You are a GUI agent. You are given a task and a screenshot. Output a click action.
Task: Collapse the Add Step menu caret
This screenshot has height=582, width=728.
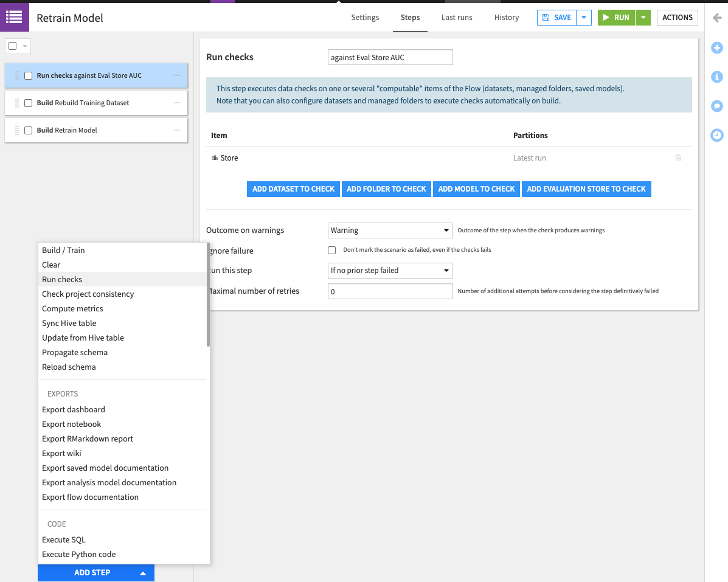(x=143, y=573)
